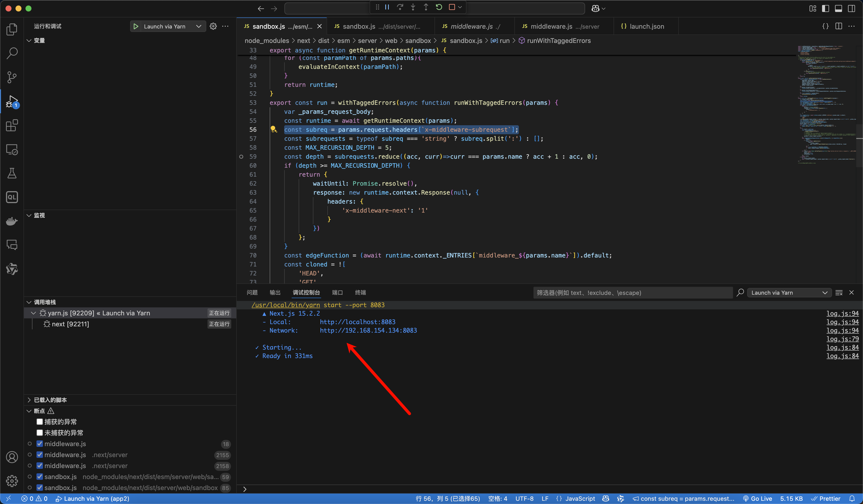
Task: Open log.js:79 source link
Action: [843, 339]
